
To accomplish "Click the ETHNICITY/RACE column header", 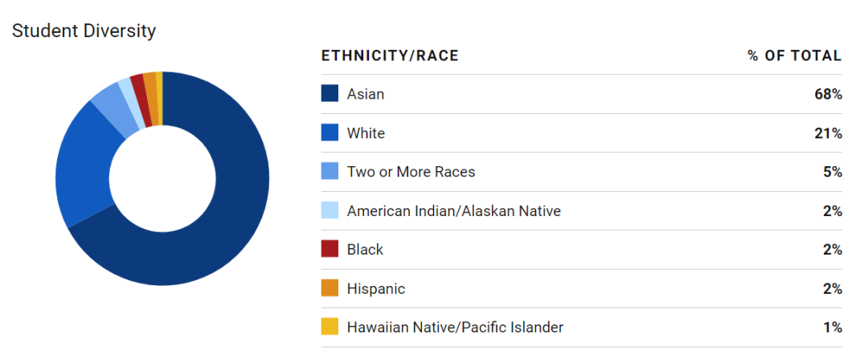I will [390, 56].
